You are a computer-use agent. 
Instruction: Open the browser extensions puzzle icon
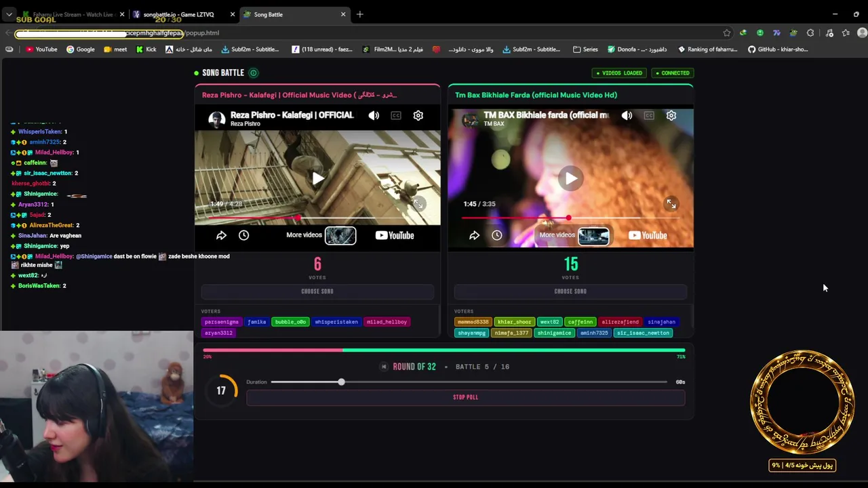tap(810, 33)
